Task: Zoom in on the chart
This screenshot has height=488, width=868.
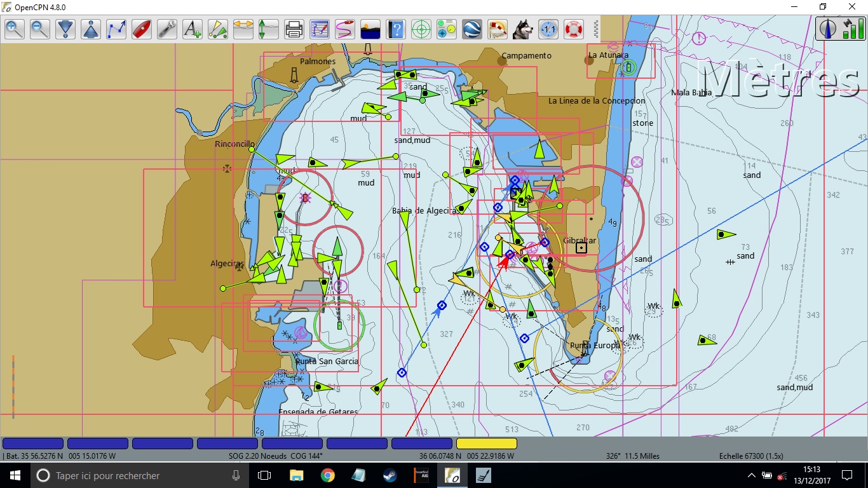Action: 14,29
